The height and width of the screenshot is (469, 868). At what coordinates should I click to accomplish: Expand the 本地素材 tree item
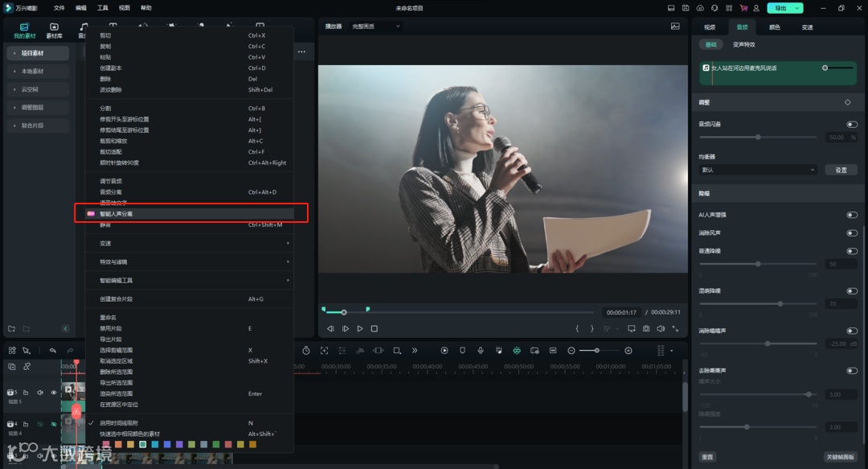tap(14, 72)
